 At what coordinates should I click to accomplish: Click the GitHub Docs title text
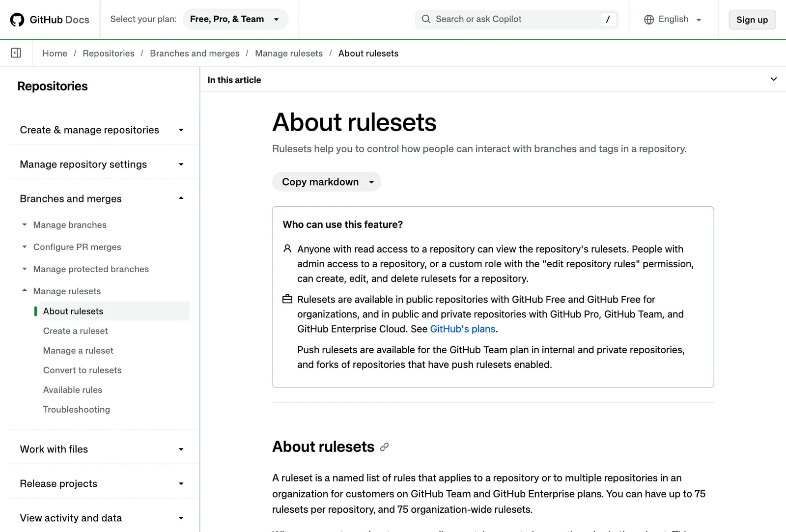point(59,20)
